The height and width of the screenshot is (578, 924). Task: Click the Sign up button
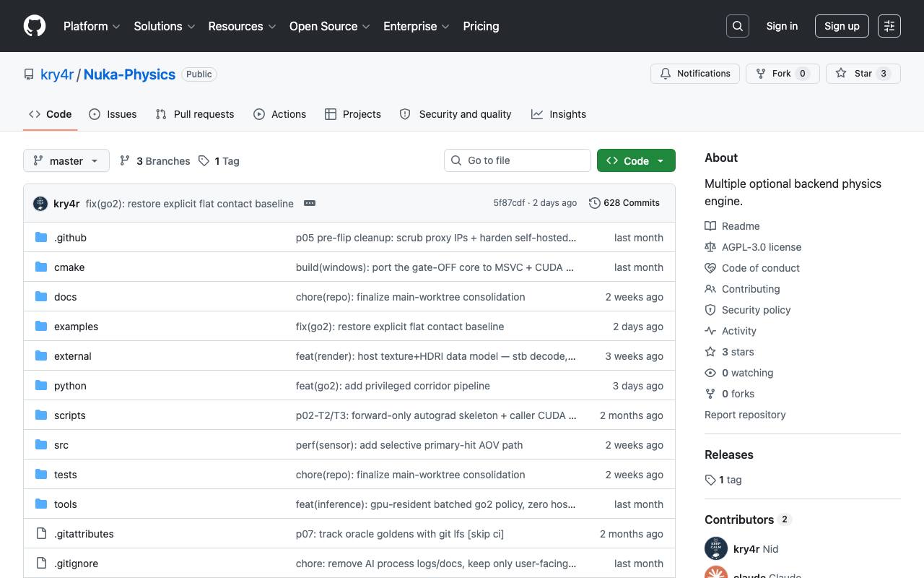842,26
